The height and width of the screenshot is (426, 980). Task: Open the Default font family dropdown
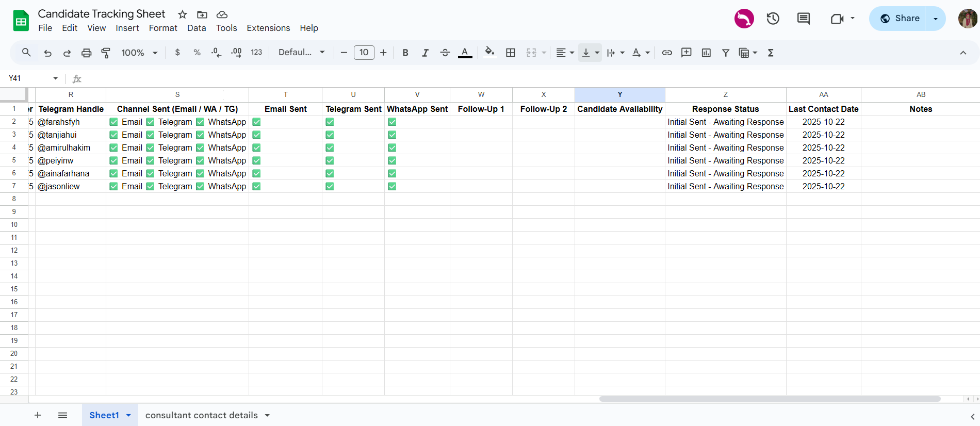301,53
